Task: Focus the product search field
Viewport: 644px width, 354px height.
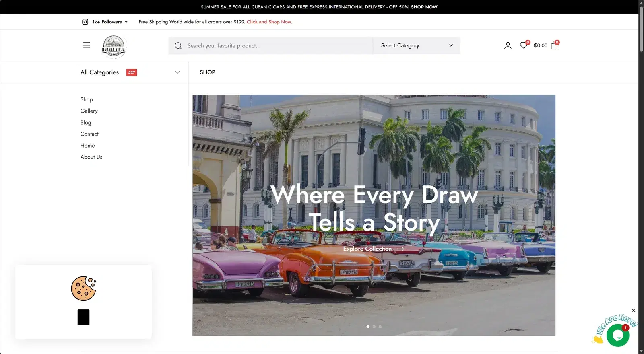Action: click(270, 46)
